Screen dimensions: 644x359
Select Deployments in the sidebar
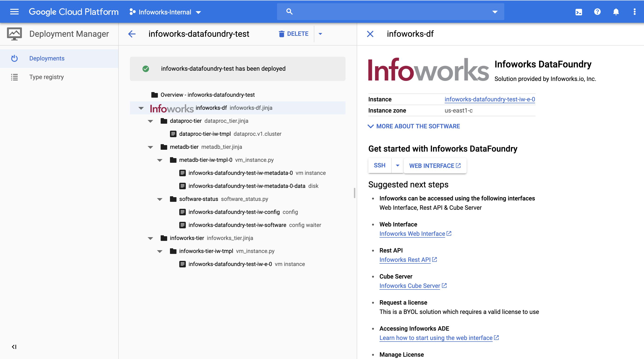[59, 58]
